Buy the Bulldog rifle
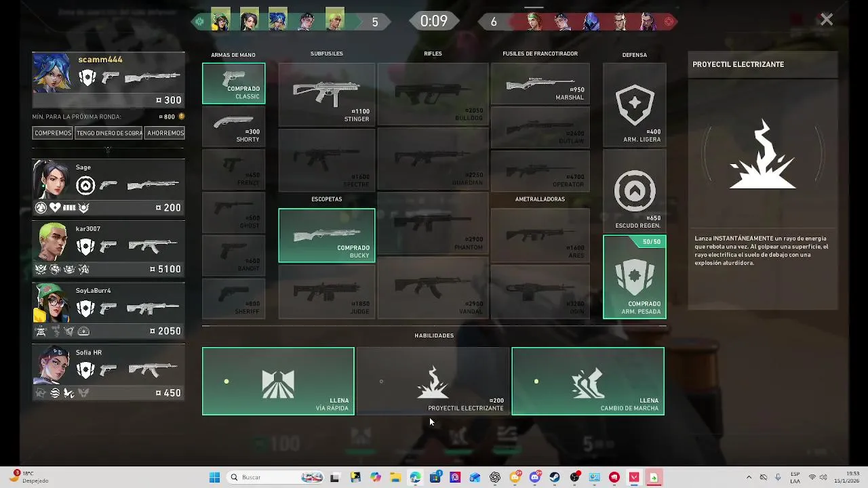 [433, 94]
